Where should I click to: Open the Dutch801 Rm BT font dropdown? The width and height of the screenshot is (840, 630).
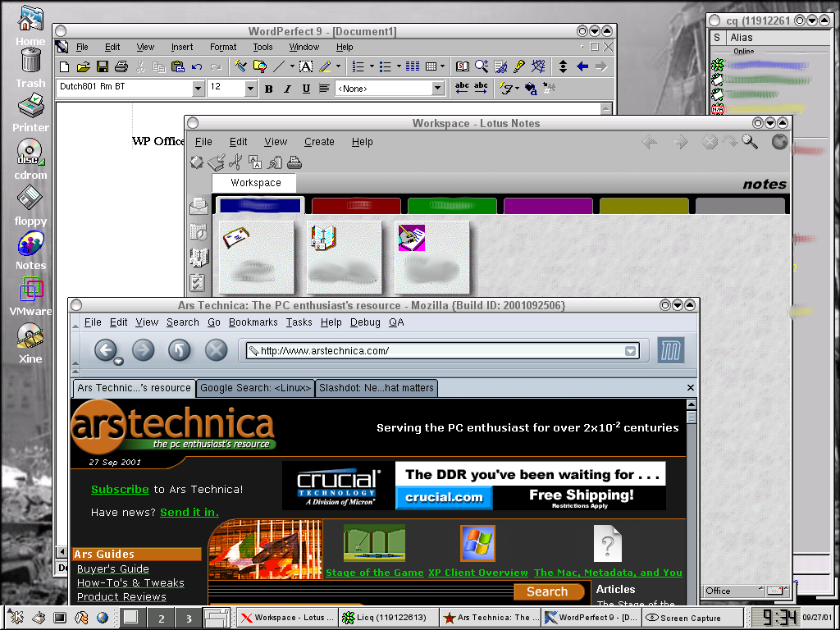point(199,89)
